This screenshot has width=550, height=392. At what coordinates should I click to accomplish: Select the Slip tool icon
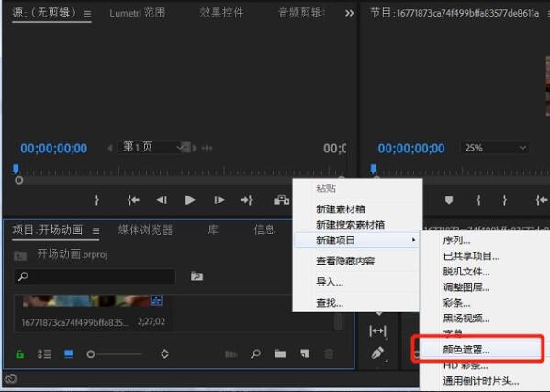pyautogui.click(x=377, y=330)
